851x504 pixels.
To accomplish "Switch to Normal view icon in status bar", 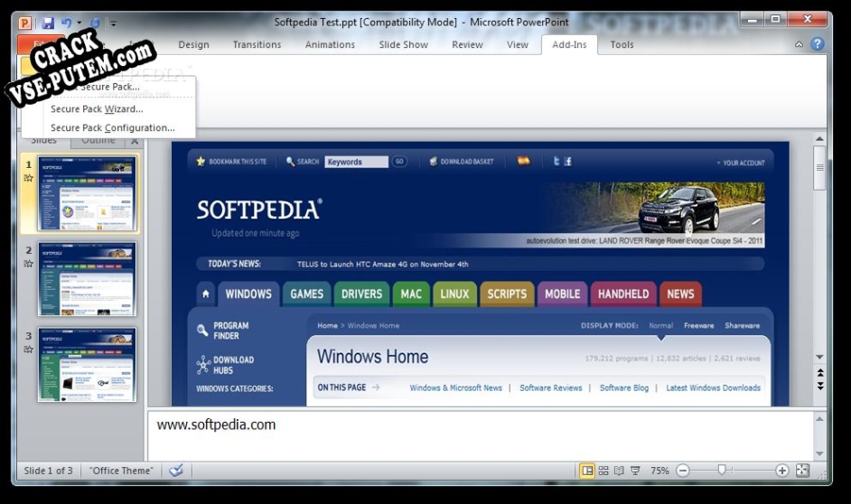I will 587,471.
